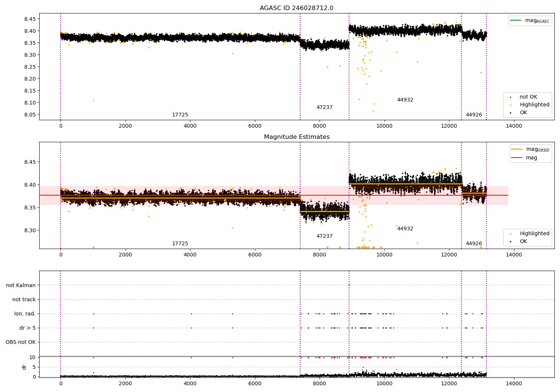This screenshot has height=392, width=560.
Task: Click OBSID label 47237 in Magnitude Estimates plot
Action: pos(324,236)
